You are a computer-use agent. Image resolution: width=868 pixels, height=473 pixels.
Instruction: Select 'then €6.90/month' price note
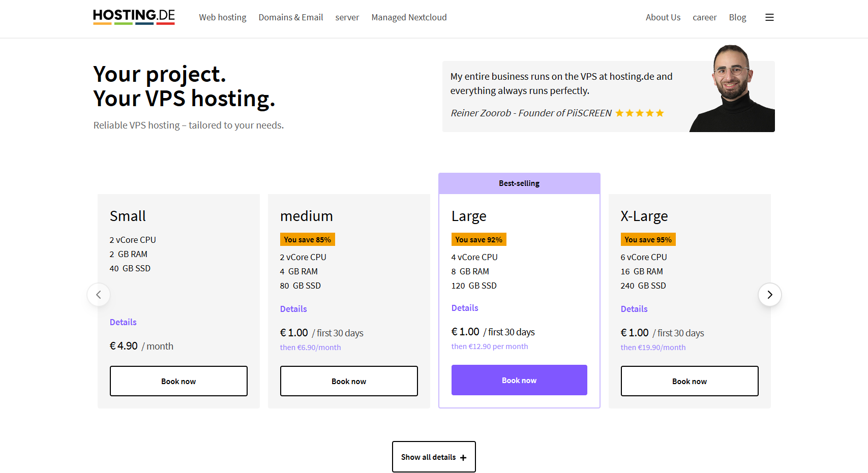tap(311, 348)
